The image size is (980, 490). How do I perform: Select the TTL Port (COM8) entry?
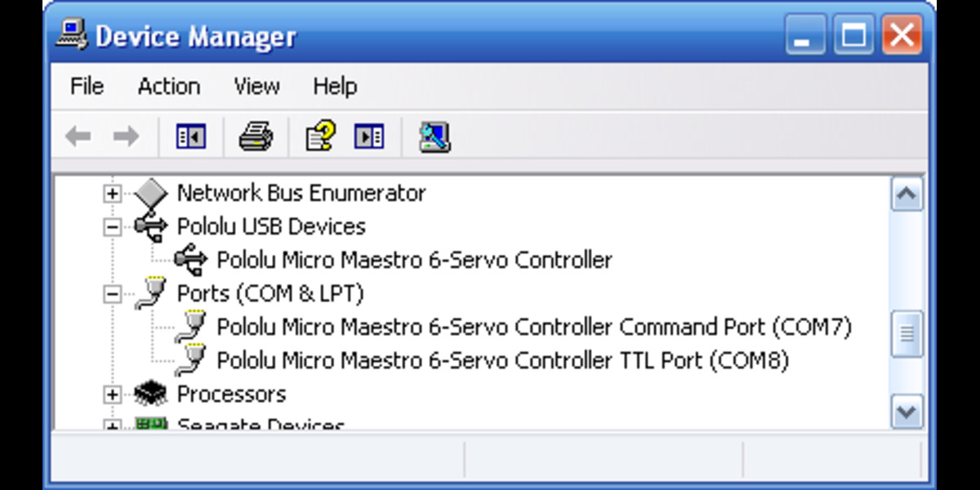(505, 360)
